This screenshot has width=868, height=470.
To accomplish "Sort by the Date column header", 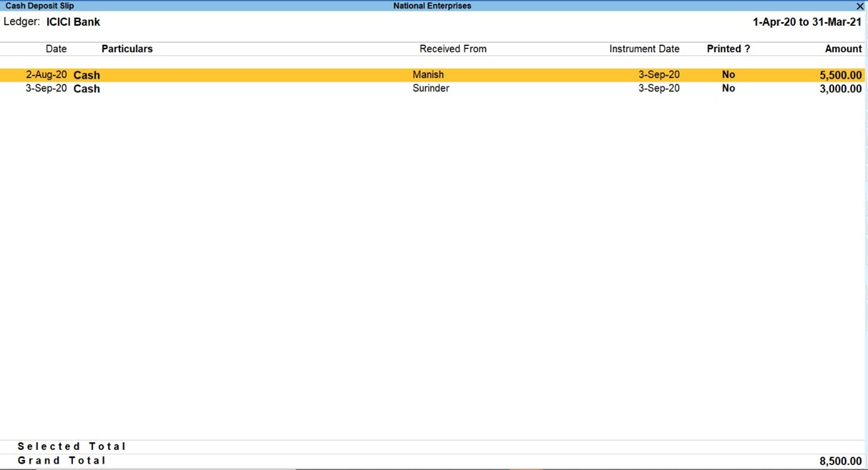I will click(55, 49).
